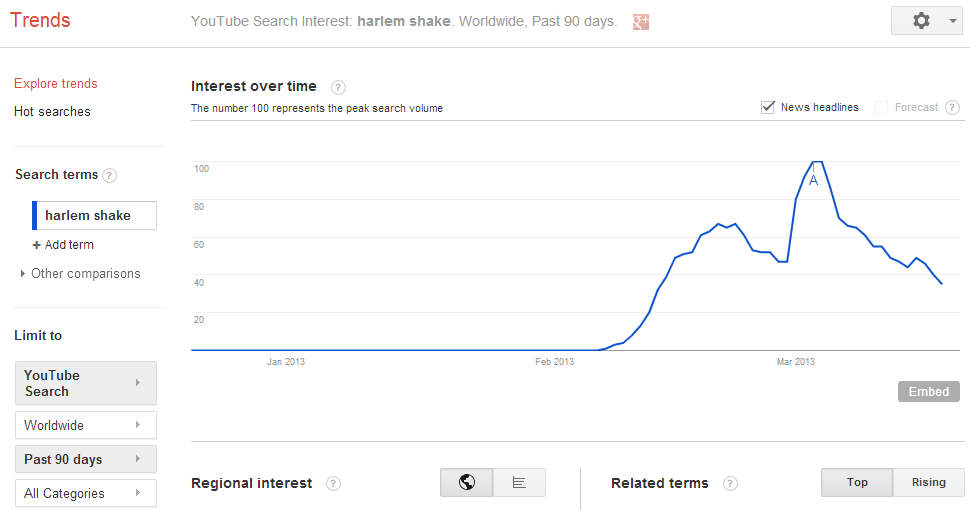Open the settings gear menu
The width and height of the screenshot is (970, 510).
(926, 20)
